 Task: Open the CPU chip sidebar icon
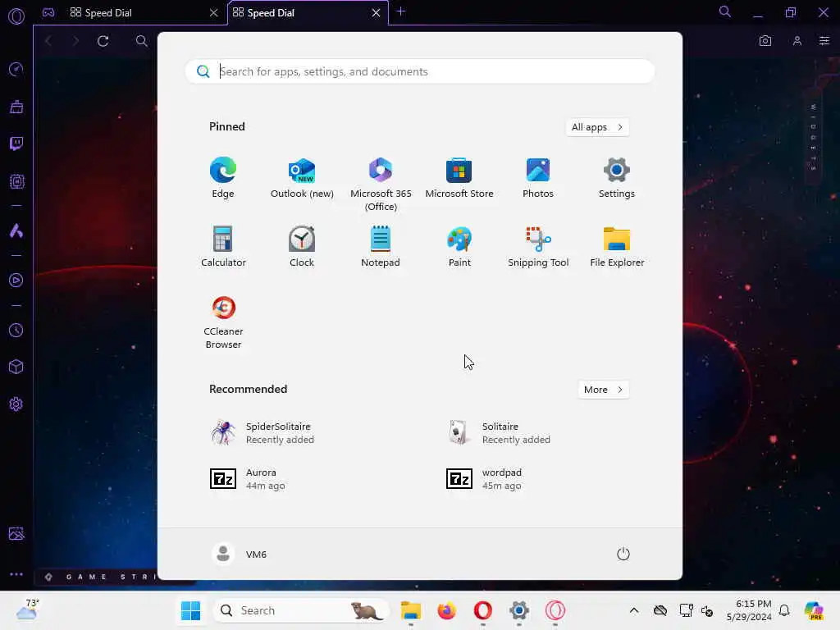click(16, 181)
